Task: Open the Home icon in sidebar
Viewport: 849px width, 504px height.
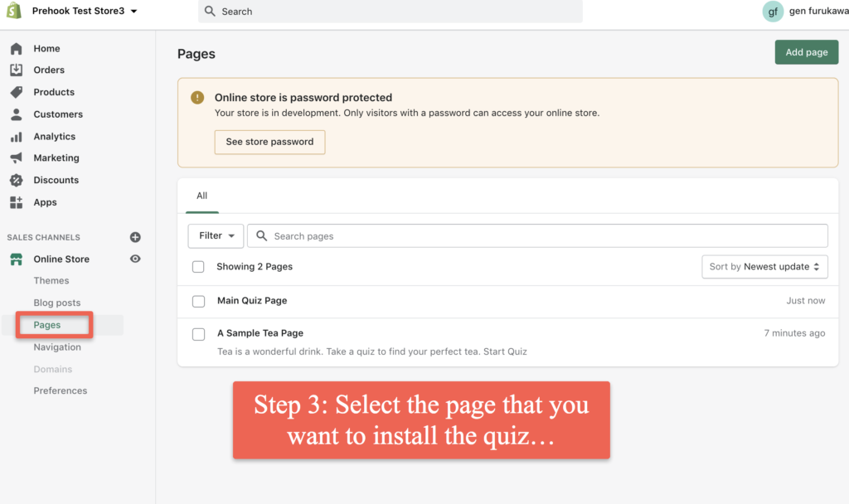Action: [x=17, y=49]
